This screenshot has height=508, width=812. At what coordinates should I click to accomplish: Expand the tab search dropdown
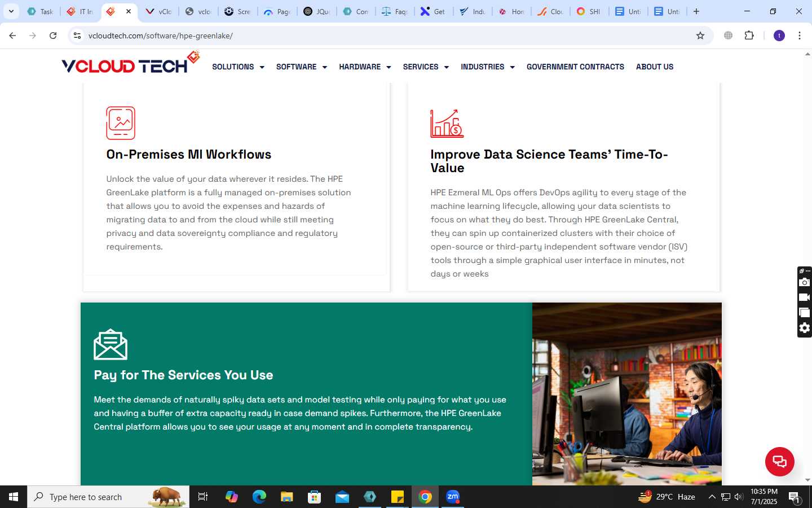point(11,11)
